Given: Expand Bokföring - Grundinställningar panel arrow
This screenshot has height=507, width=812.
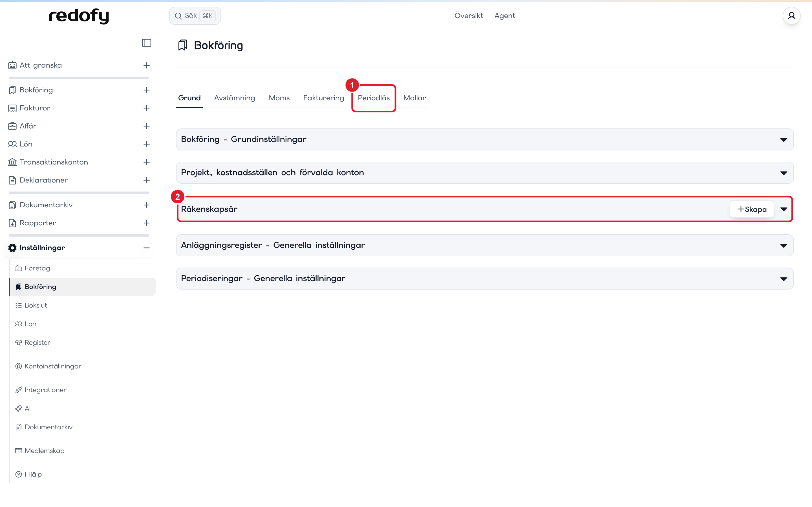Looking at the screenshot, I should coord(784,139).
